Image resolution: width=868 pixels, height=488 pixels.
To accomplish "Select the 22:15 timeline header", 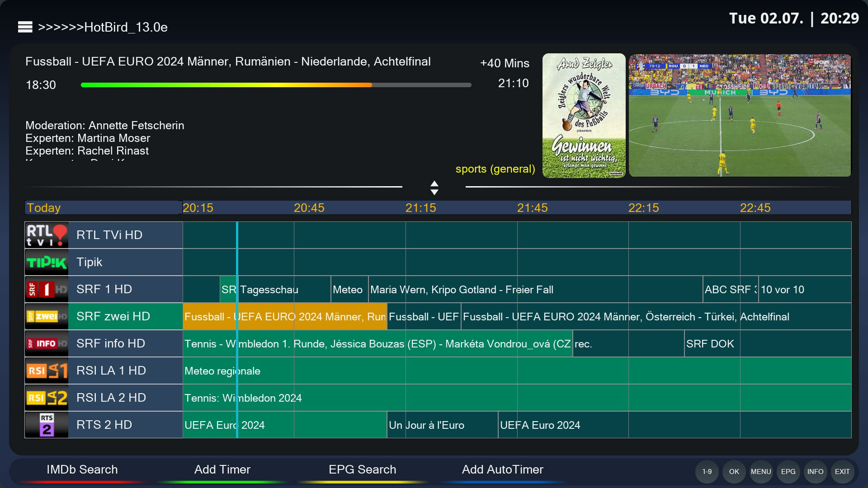I will (644, 208).
